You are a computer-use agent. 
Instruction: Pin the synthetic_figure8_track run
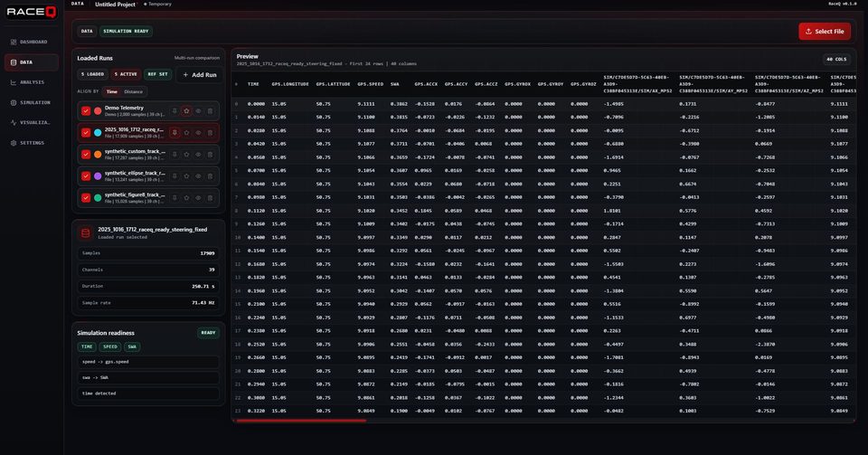[x=175, y=197]
